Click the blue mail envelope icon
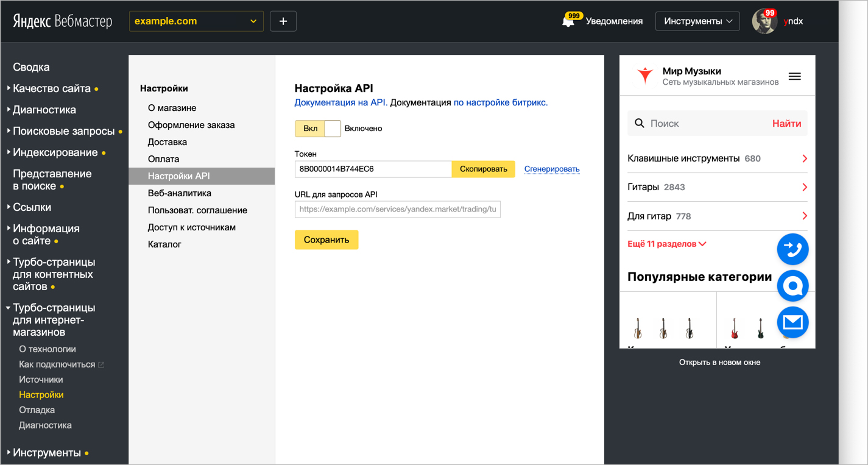 pos(792,322)
